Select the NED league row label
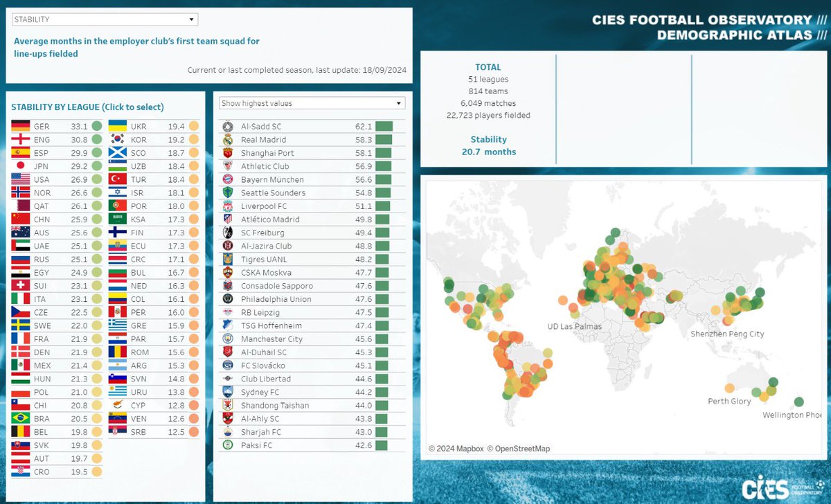 click(x=138, y=286)
